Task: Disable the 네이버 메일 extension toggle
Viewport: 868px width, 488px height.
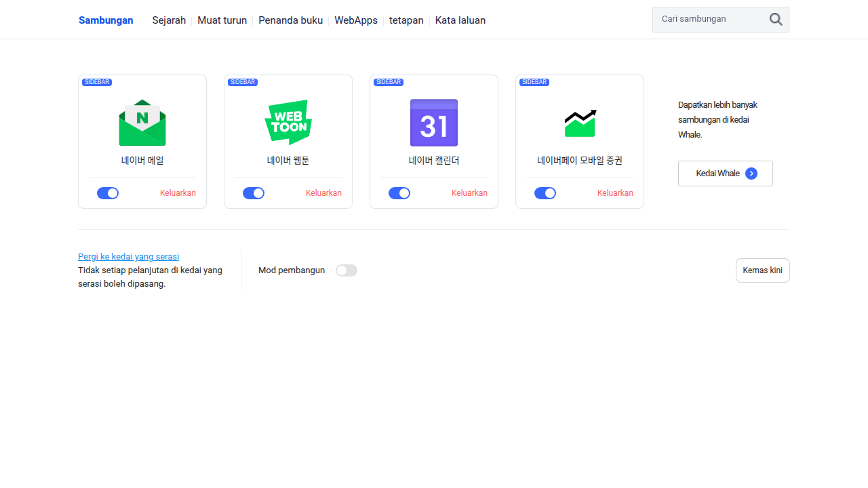Action: (108, 193)
